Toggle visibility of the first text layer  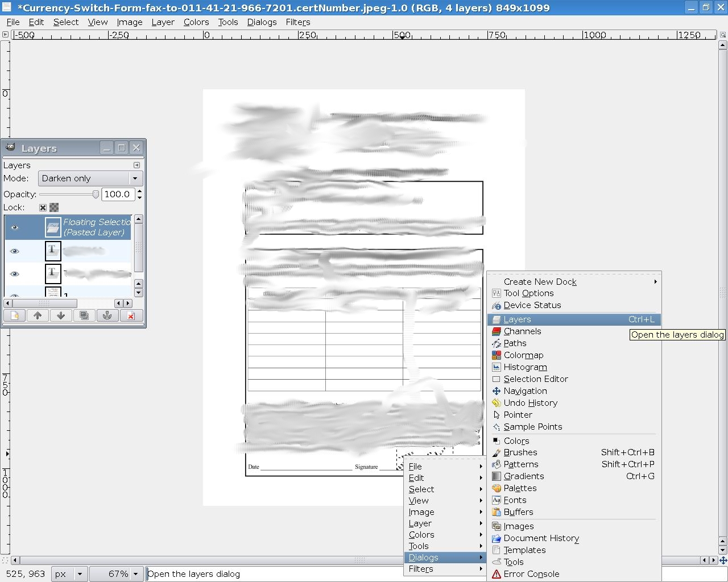(14, 251)
